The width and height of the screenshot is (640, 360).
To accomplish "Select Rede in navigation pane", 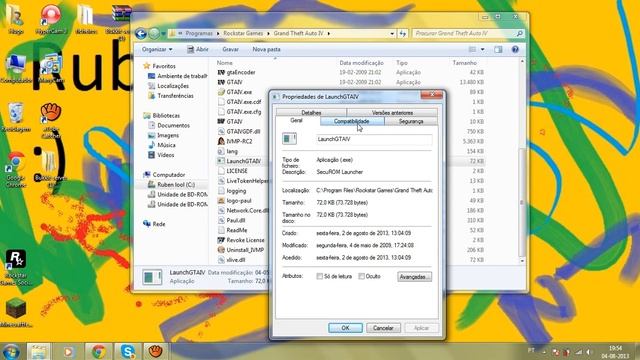I will (x=154, y=224).
